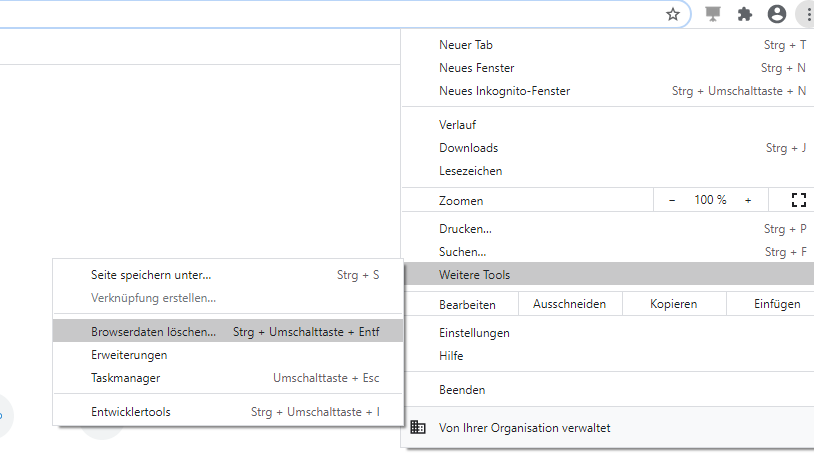The width and height of the screenshot is (814, 453).
Task: Increase zoom with the plus button
Action: (748, 200)
